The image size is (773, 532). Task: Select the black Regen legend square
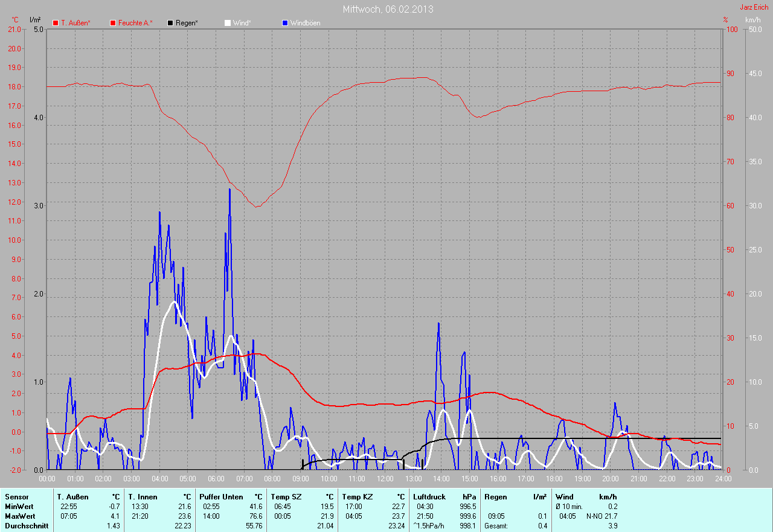170,23
